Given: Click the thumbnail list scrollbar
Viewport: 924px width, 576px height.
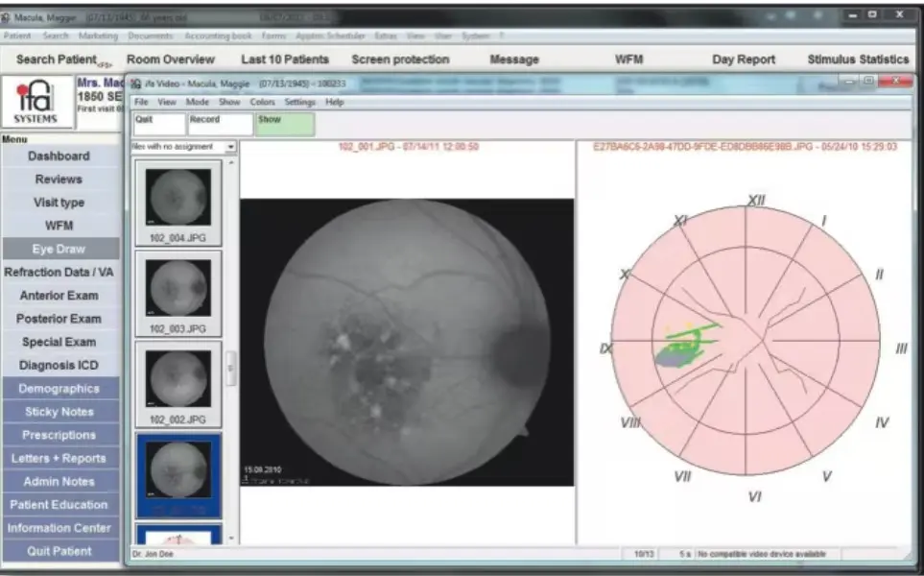Looking at the screenshot, I should (x=228, y=365).
